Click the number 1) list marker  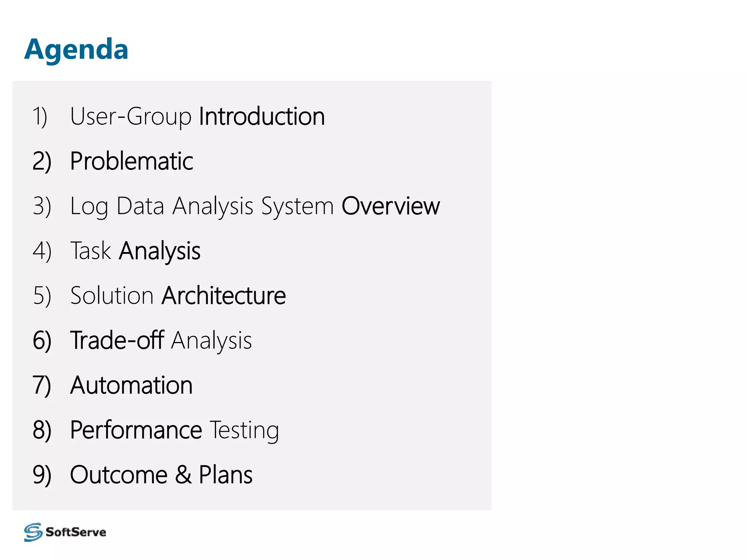click(40, 117)
